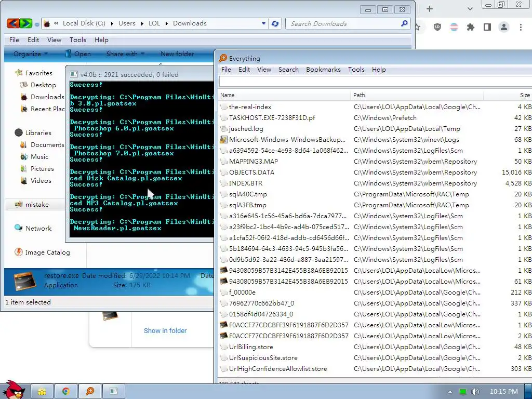The image size is (532, 399).
Task: Sort Everything results by Path column
Action: tap(417, 96)
